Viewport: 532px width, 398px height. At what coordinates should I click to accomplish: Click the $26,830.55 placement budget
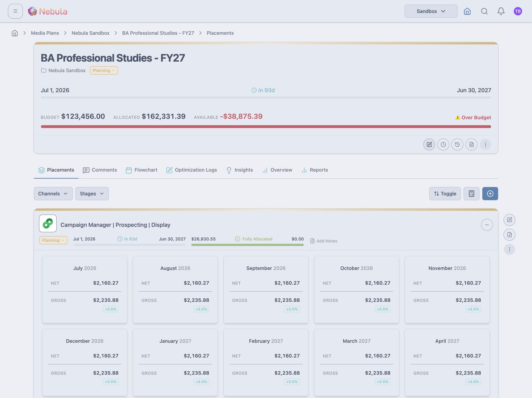pyautogui.click(x=204, y=239)
